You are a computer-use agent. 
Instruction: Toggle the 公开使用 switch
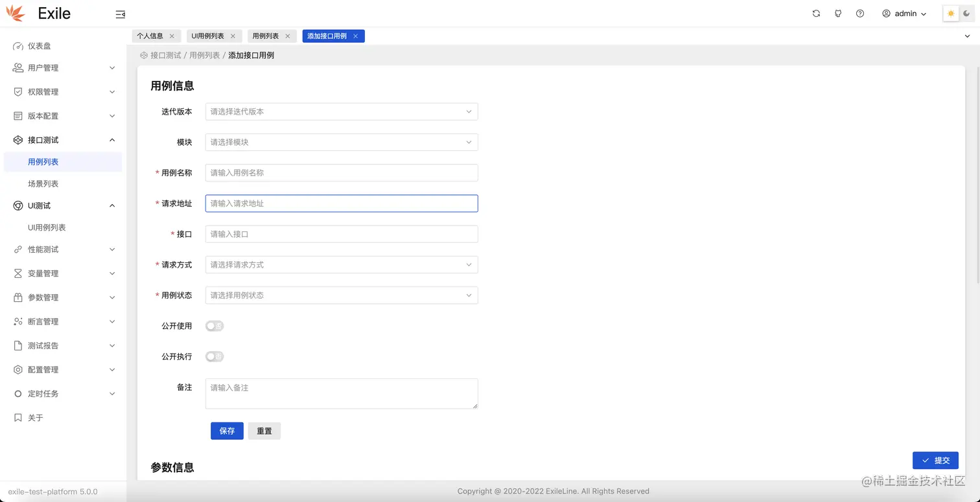(x=215, y=326)
